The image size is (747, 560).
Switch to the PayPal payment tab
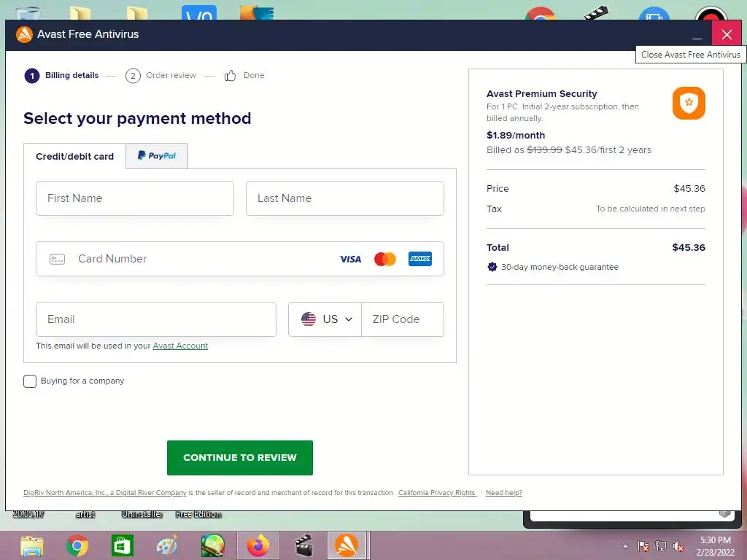tap(157, 156)
